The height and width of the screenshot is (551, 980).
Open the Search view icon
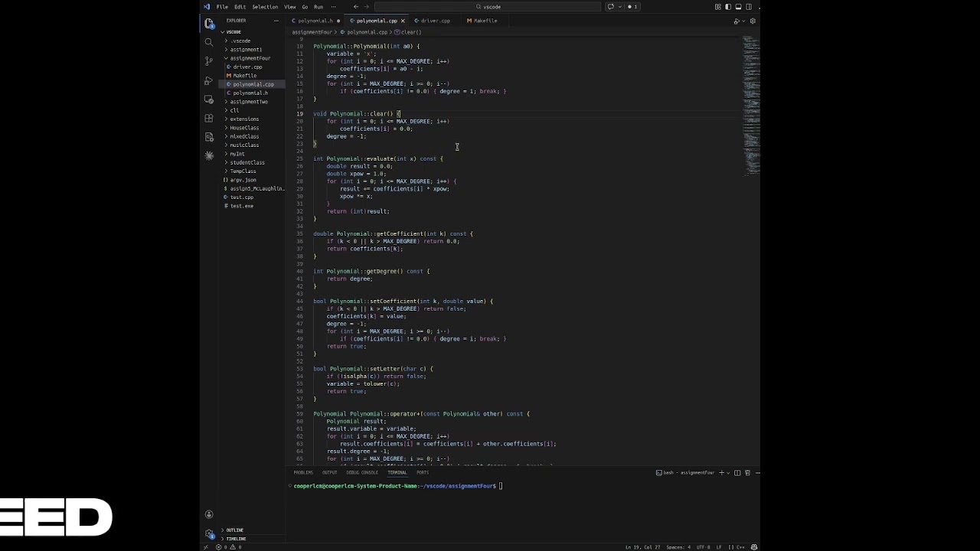(209, 42)
